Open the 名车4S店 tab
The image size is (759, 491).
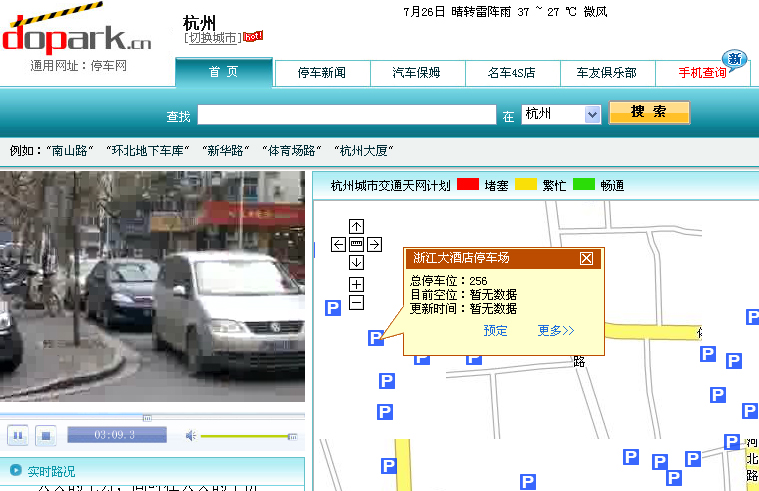[x=512, y=73]
